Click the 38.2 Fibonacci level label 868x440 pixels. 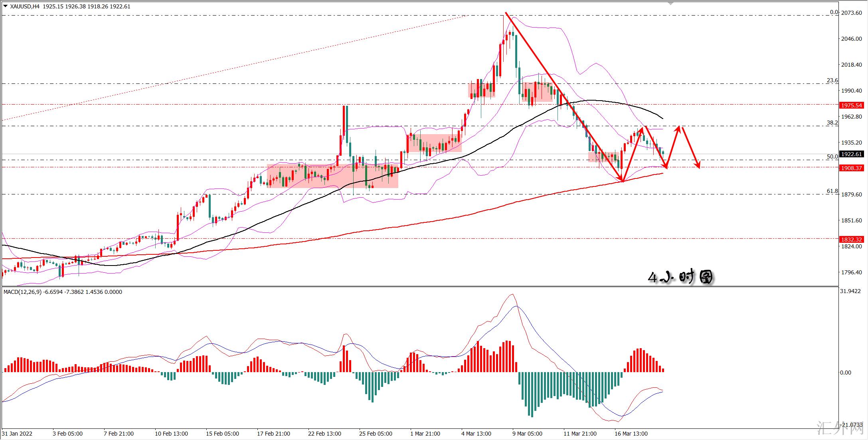click(832, 123)
